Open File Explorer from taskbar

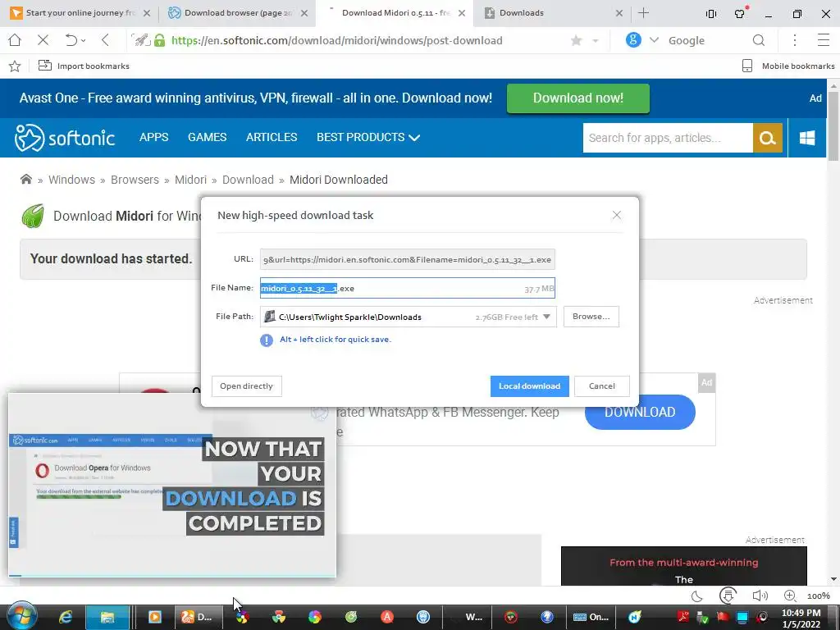tap(107, 617)
